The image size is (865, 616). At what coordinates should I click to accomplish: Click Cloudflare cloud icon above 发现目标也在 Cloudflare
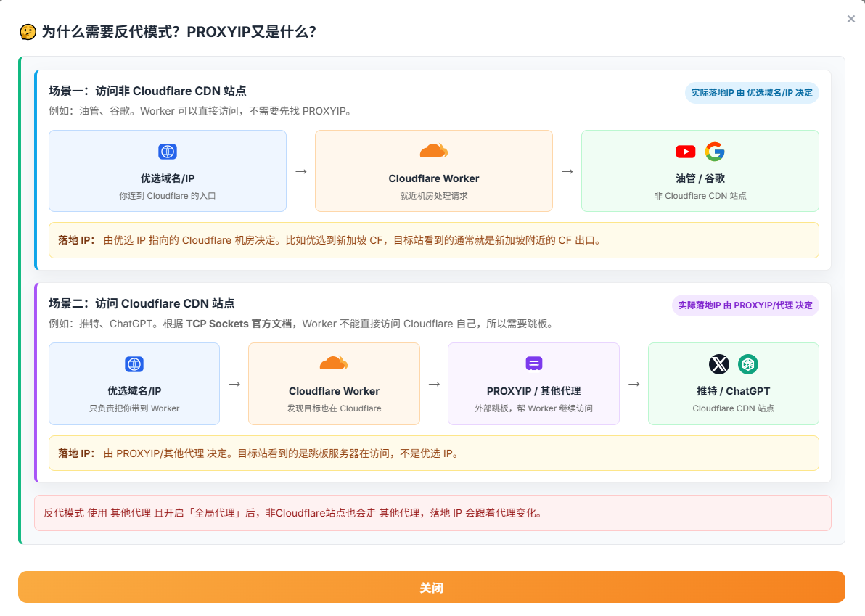(x=334, y=363)
